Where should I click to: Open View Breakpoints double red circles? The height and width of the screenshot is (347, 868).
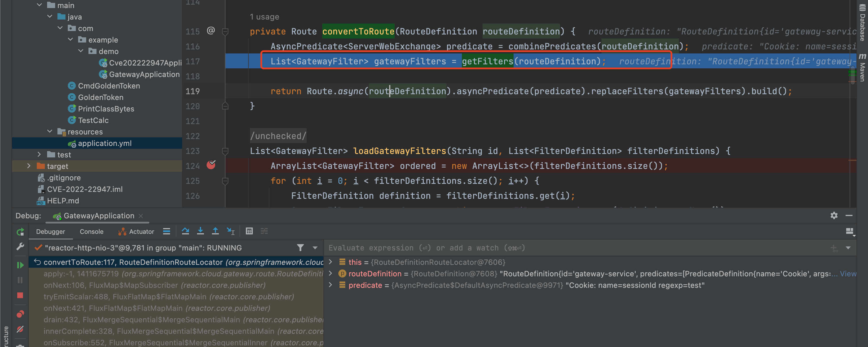(20, 314)
